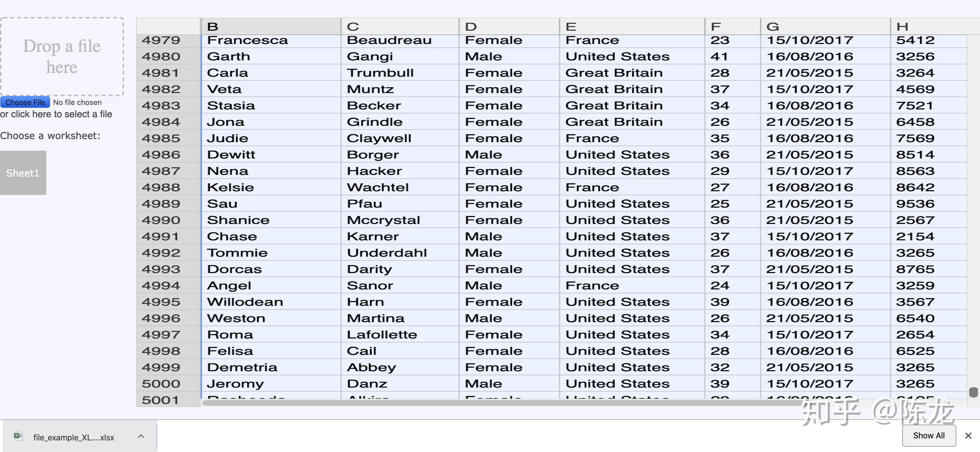Click the Choose File button

[25, 103]
